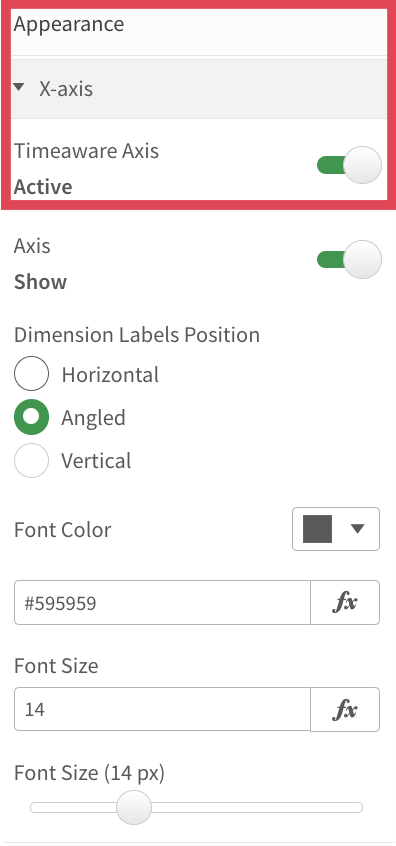Click the Angled text label
The image size is (396, 846).
(93, 418)
